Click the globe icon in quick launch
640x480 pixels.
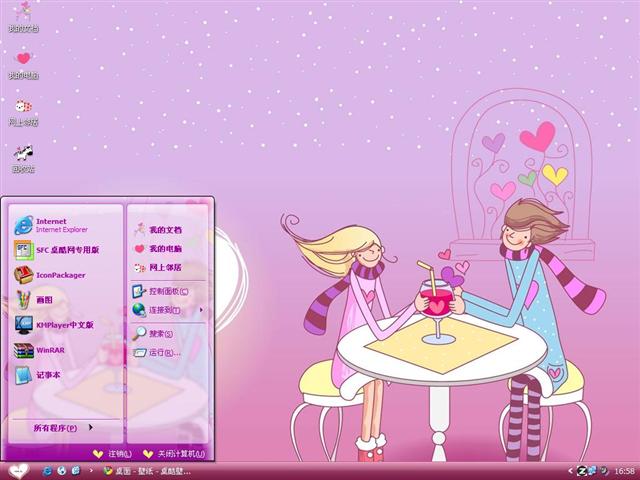click(x=62, y=471)
